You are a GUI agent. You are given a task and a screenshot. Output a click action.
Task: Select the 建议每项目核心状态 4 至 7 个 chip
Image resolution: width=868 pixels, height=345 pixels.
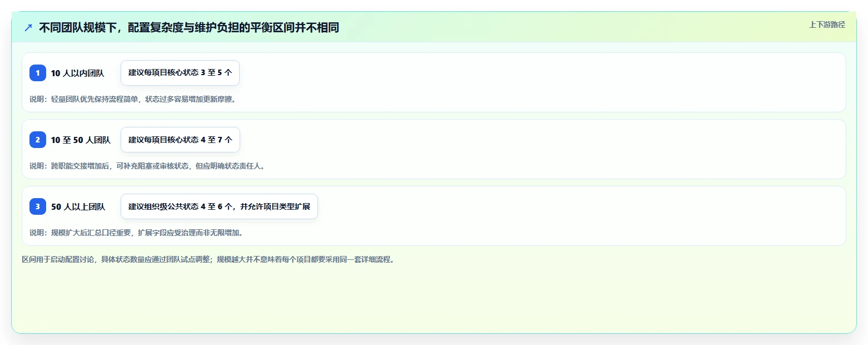[180, 140]
